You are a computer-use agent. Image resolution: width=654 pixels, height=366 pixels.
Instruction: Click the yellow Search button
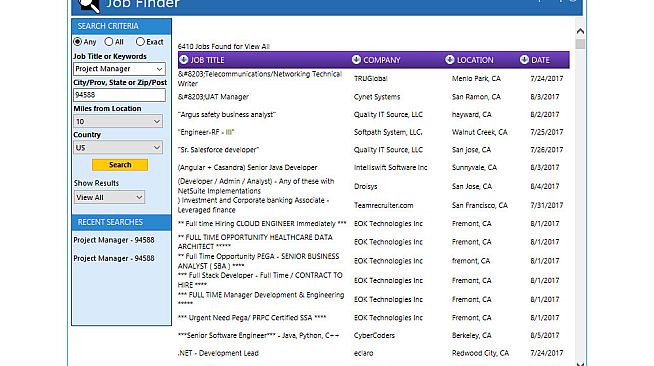pos(120,165)
